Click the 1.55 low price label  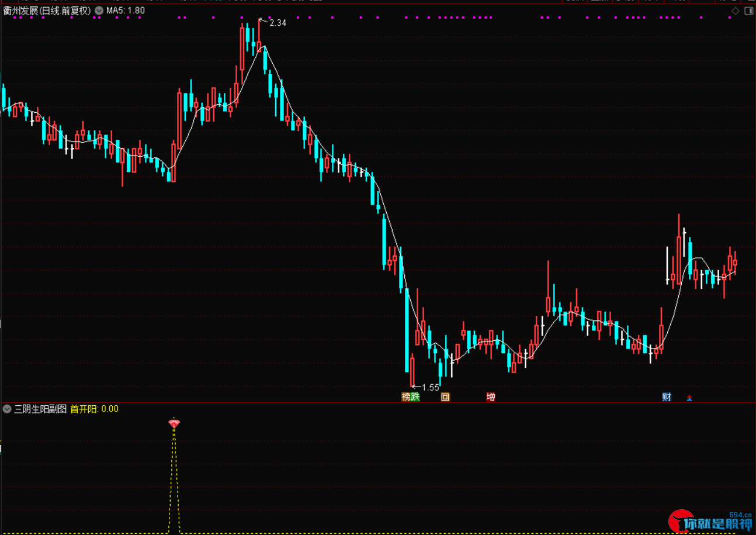(430, 387)
